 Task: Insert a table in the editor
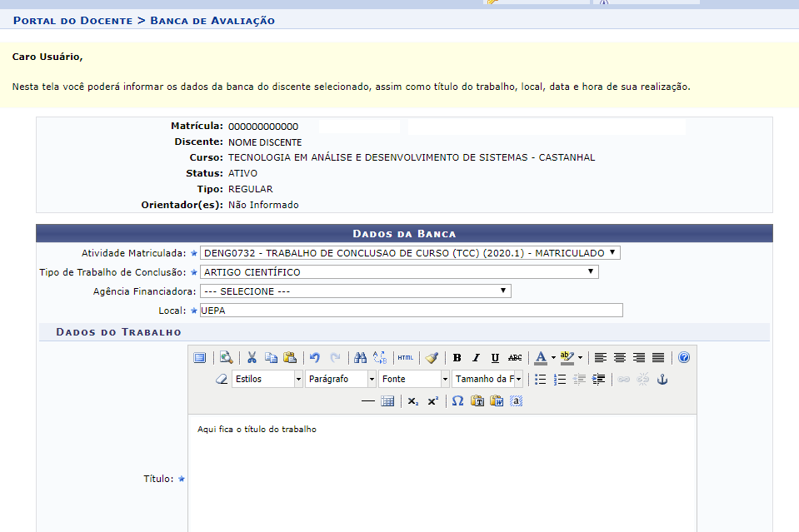pyautogui.click(x=387, y=401)
